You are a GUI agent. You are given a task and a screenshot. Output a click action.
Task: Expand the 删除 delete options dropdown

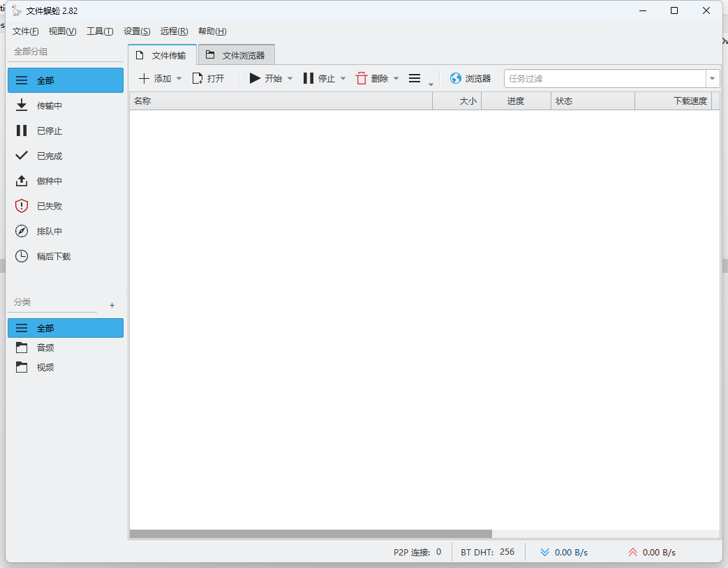396,78
